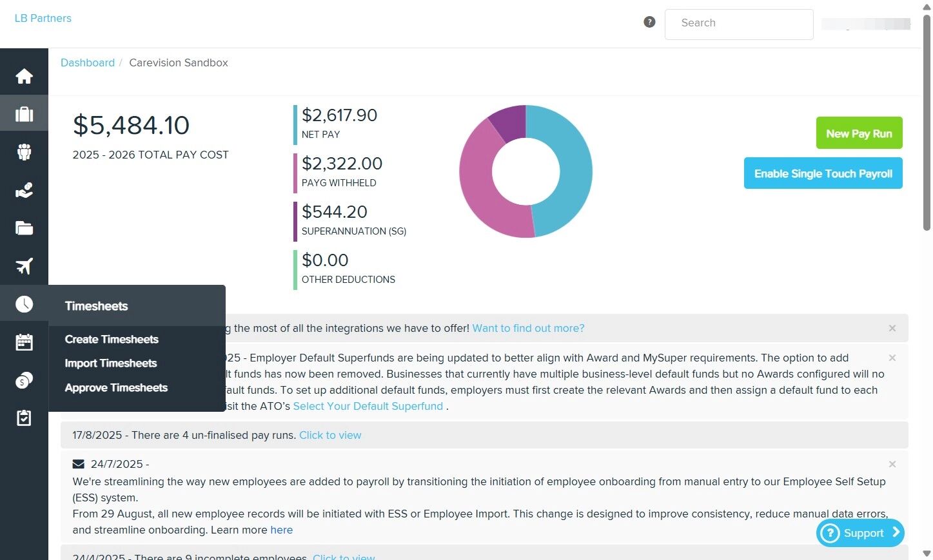Click the airplane leave icon in sidebar
933x560 pixels.
pos(24,266)
